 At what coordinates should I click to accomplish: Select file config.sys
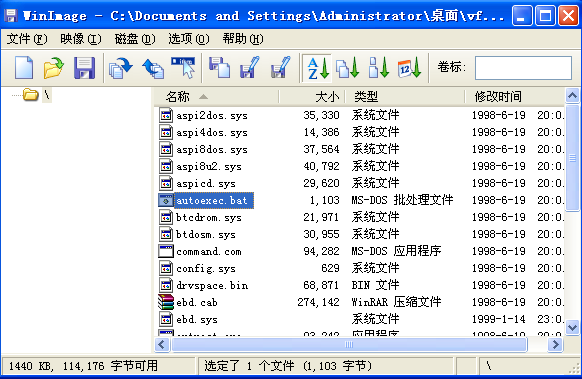click(x=206, y=269)
